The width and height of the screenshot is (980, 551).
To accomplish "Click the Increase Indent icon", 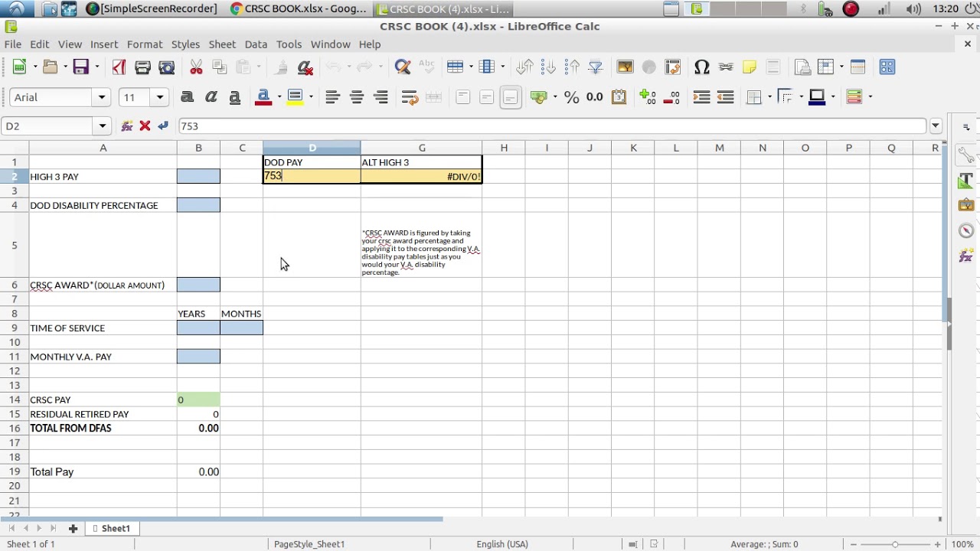I will tap(701, 97).
